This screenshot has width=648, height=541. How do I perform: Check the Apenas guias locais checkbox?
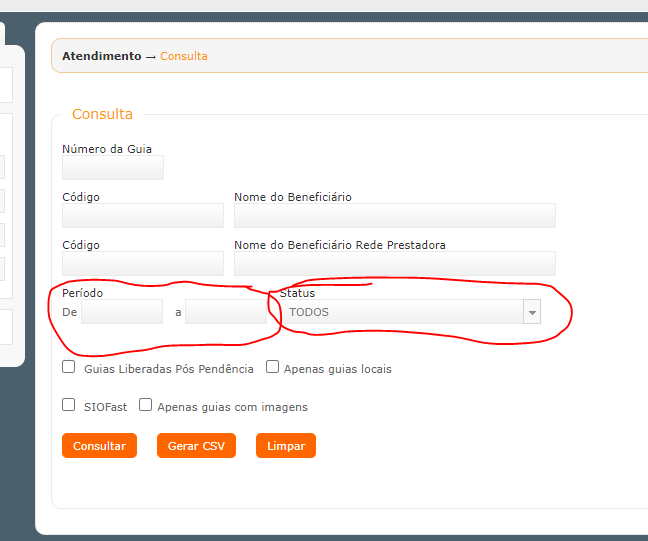coord(272,367)
